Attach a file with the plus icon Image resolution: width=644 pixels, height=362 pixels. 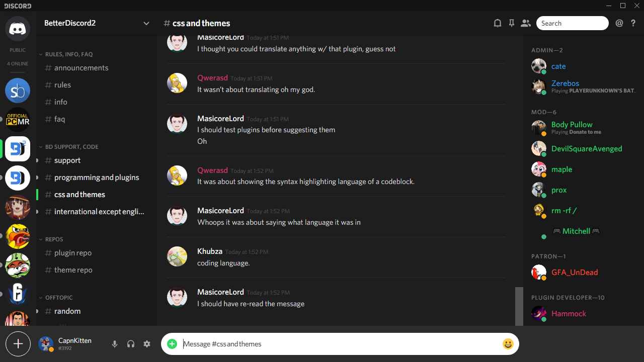point(172,344)
